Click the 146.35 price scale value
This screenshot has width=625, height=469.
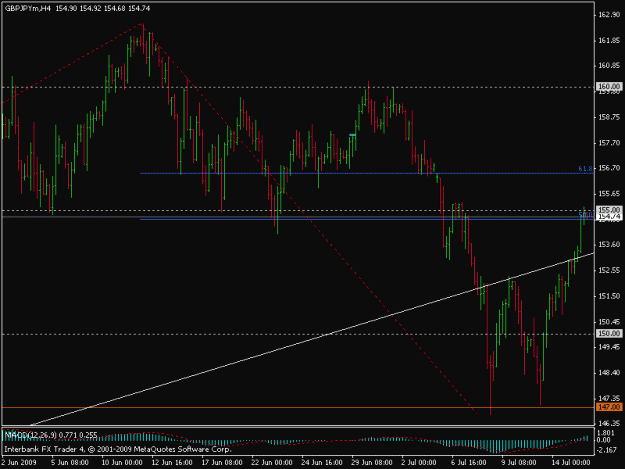coord(609,423)
